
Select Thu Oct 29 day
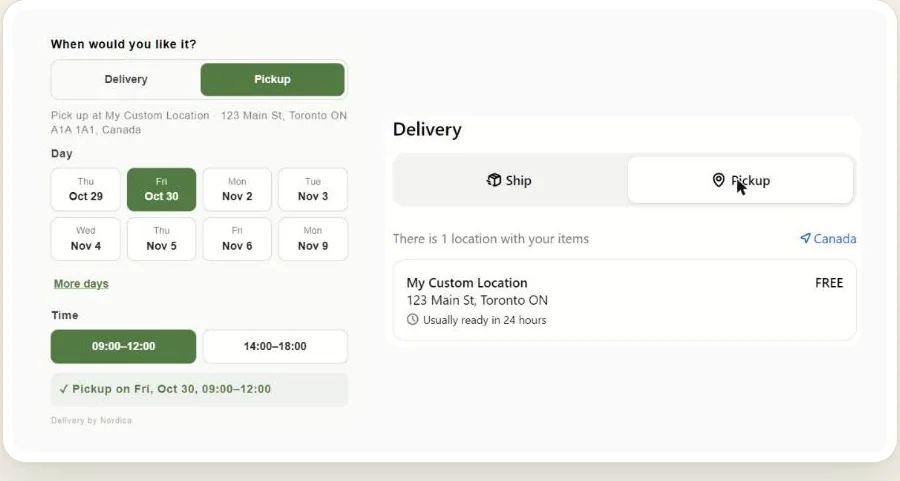point(86,189)
